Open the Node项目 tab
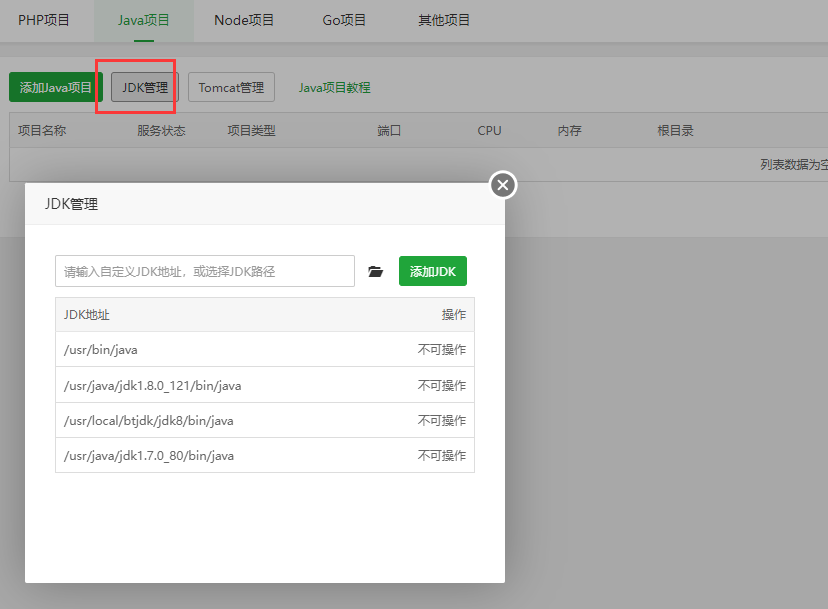The image size is (828, 609). pyautogui.click(x=244, y=20)
